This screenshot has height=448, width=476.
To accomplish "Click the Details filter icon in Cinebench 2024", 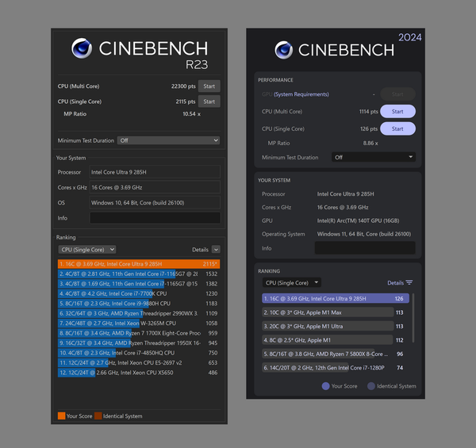I will pyautogui.click(x=409, y=282).
